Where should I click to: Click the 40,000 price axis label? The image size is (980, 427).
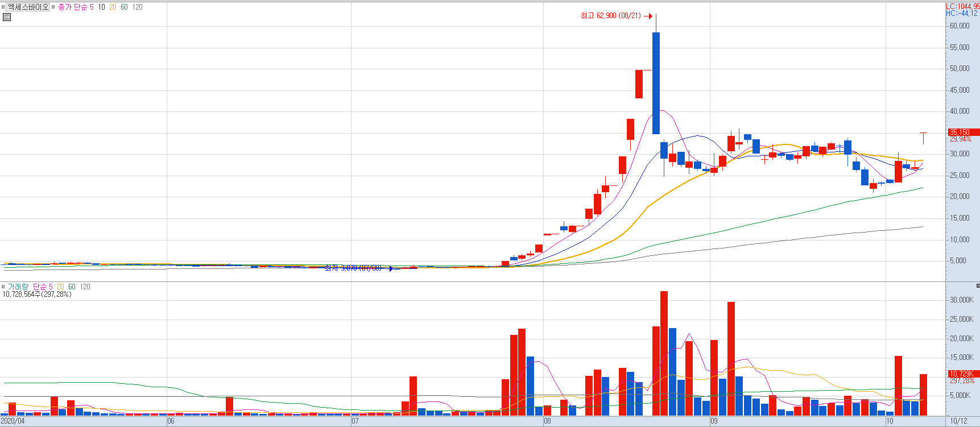point(960,111)
